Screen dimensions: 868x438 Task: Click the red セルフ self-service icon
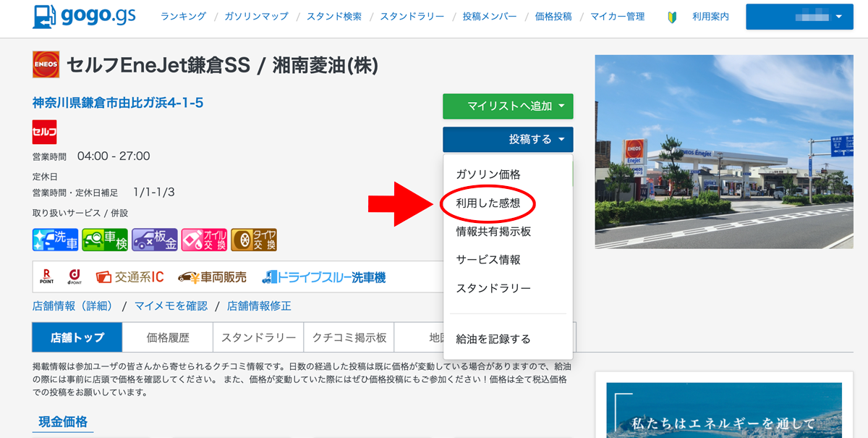coord(44,132)
